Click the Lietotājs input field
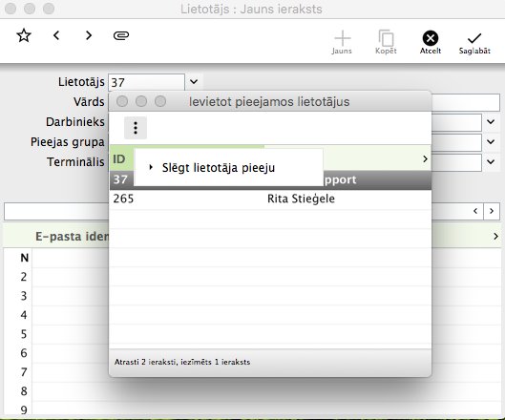The width and height of the screenshot is (505, 420). coord(147,82)
